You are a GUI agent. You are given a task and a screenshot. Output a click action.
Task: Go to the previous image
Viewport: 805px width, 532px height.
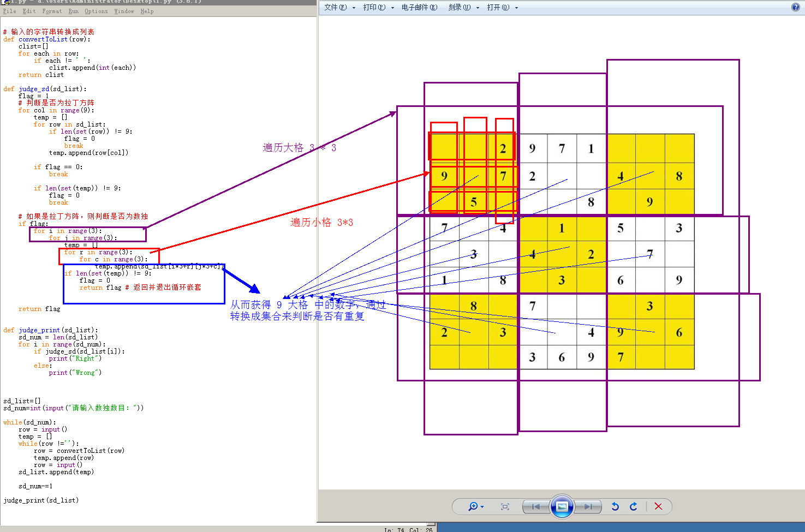click(x=536, y=506)
